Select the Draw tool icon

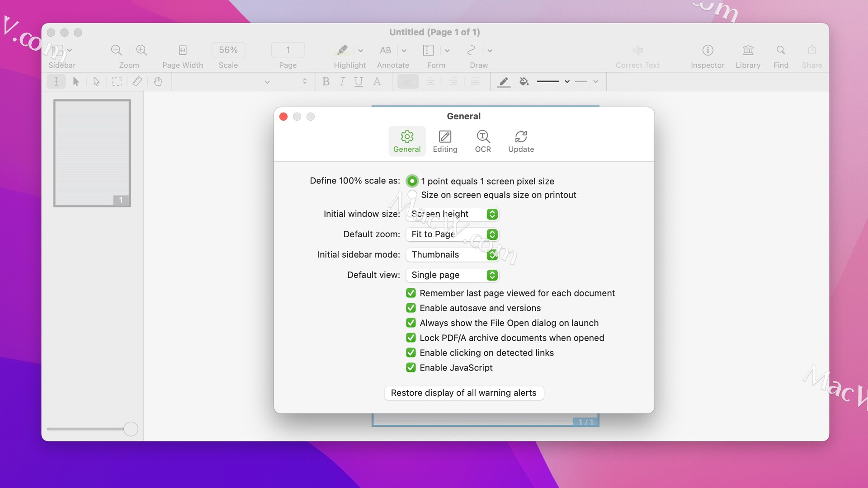click(x=471, y=50)
